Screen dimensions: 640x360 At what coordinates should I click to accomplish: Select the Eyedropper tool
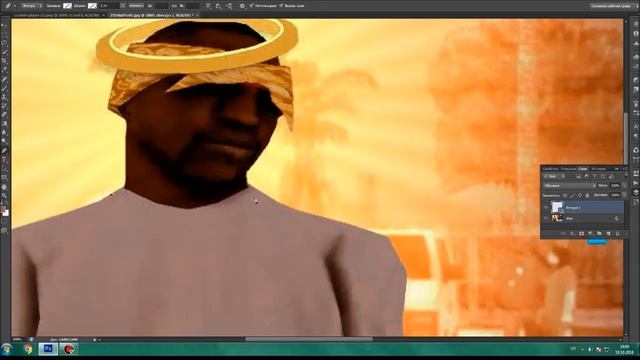coord(4,70)
